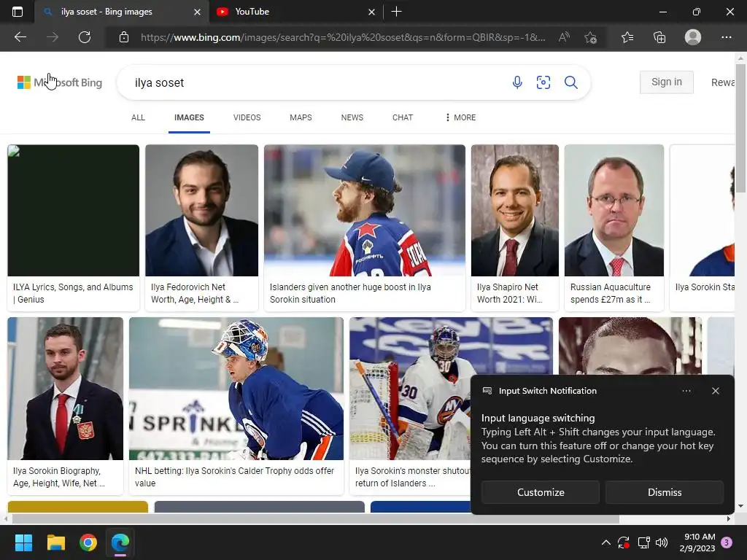Open the Rewards link
Image resolution: width=747 pixels, height=560 pixels.
click(x=723, y=82)
